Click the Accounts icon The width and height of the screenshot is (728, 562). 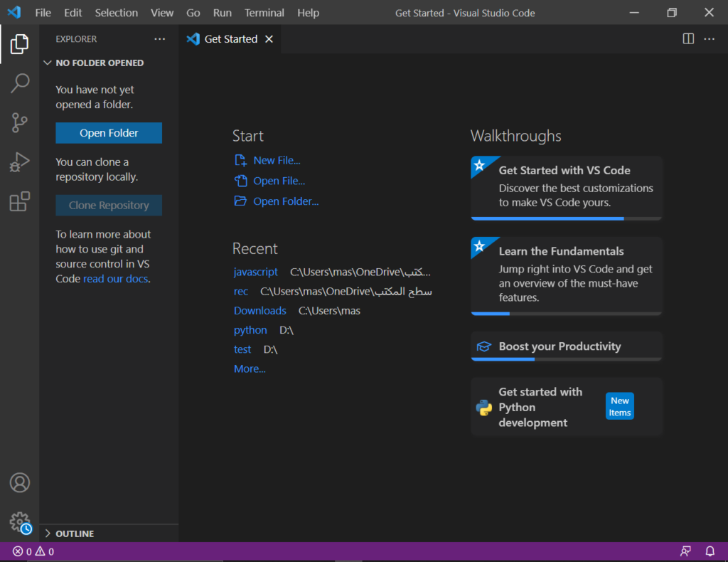tap(20, 482)
